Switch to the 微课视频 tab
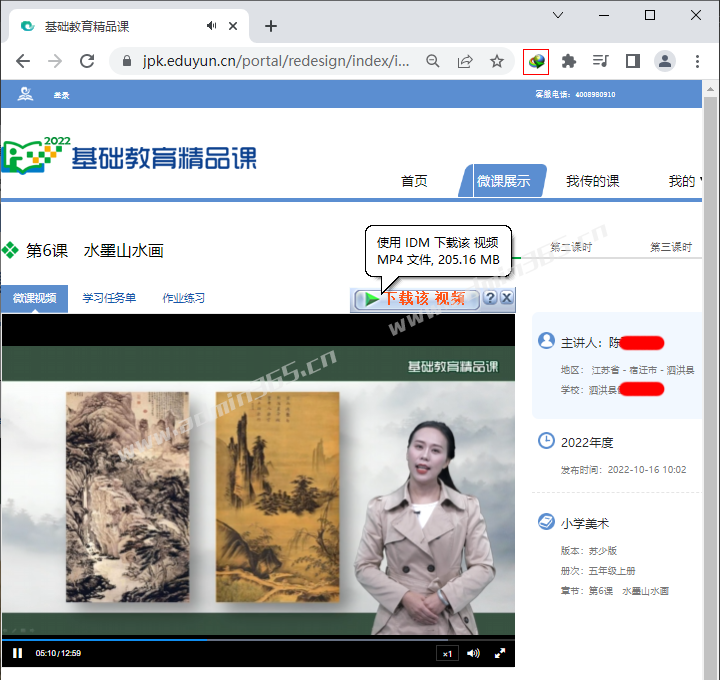The height and width of the screenshot is (680, 720). coord(34,298)
